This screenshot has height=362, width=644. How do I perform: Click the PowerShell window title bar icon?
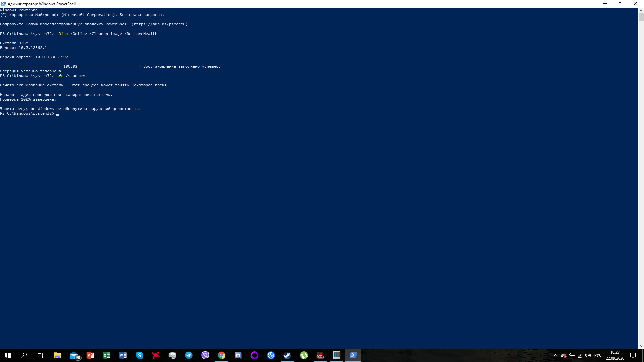click(x=3, y=4)
